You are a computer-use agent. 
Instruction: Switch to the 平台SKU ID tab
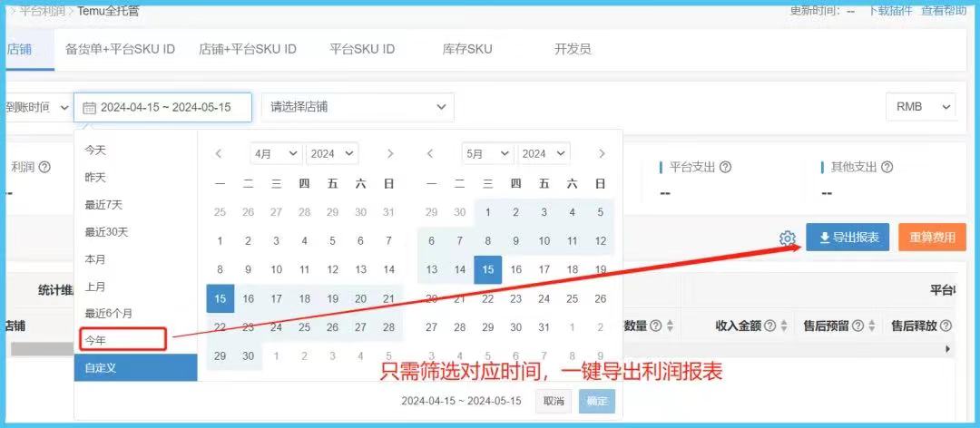tap(362, 49)
